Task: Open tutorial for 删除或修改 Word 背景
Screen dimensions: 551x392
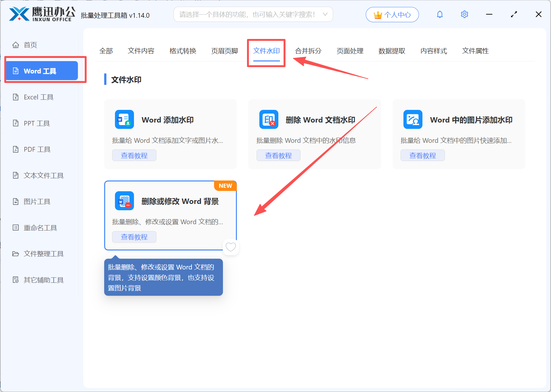Action: coord(134,237)
